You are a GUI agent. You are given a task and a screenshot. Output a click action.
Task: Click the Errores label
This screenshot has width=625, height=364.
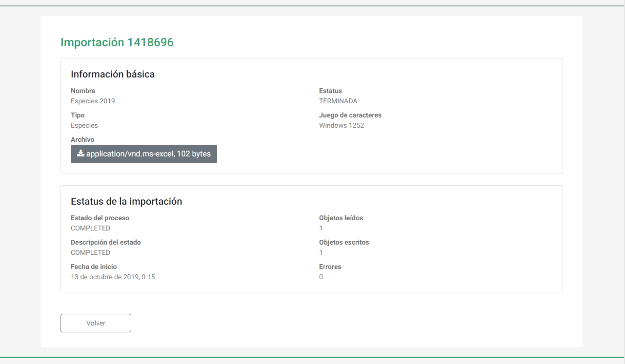point(330,267)
